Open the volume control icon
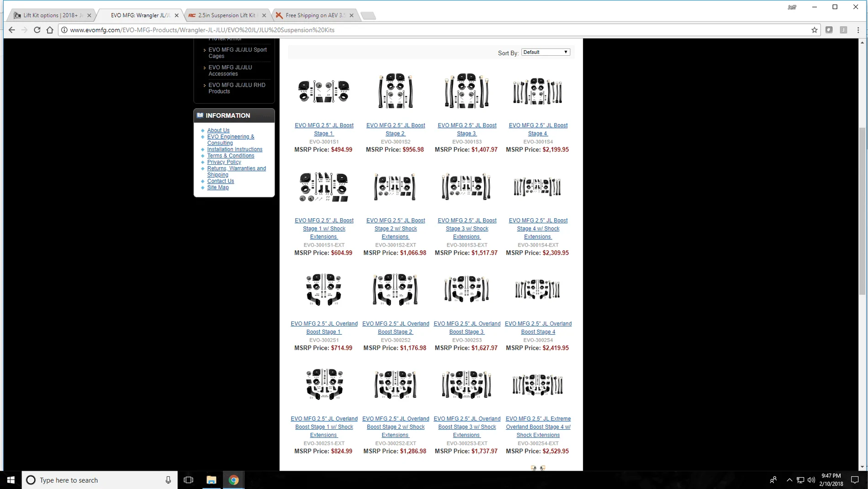The image size is (868, 489). [811, 480]
